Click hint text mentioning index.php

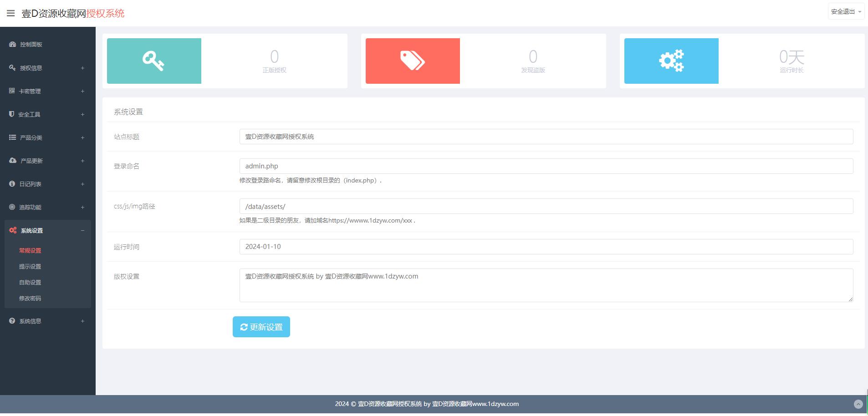coord(311,180)
